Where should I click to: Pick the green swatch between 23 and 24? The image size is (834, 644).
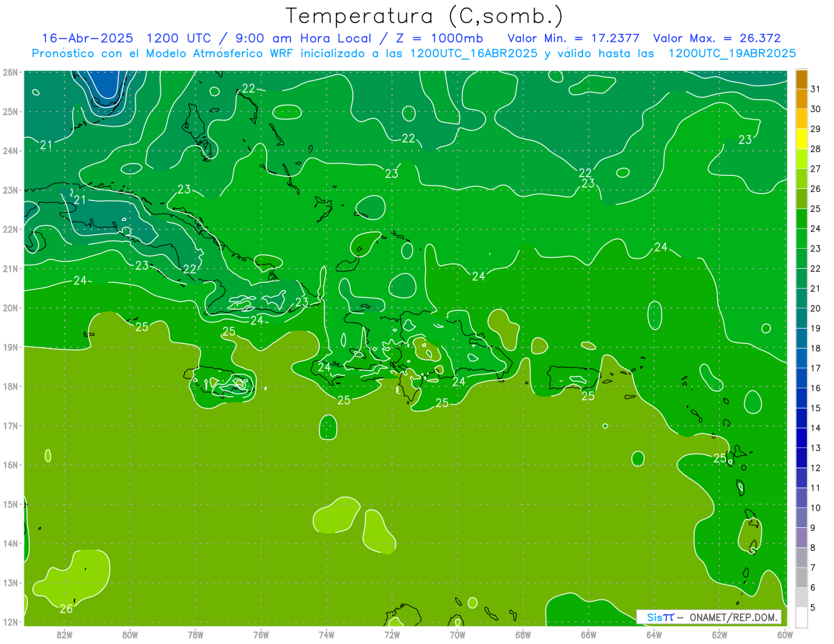point(801,239)
